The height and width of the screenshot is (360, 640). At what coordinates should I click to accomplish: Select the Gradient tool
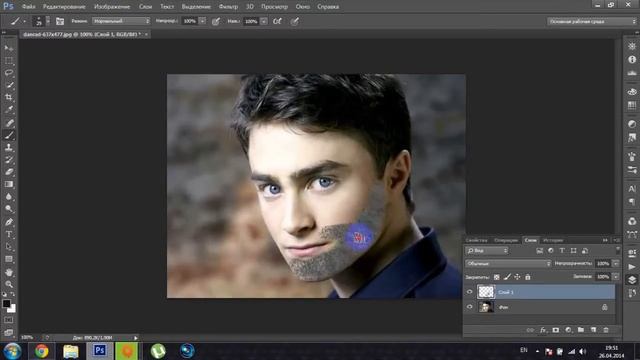pyautogui.click(x=9, y=184)
